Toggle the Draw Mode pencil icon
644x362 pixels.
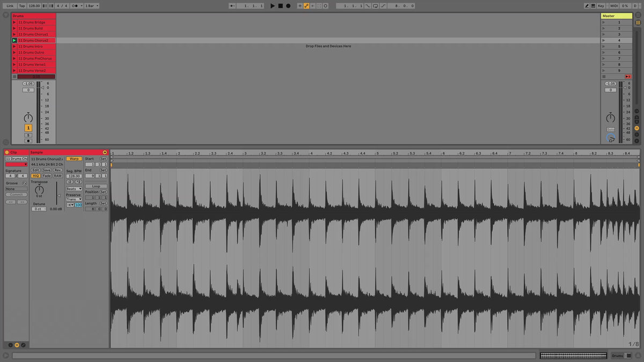pos(587,6)
